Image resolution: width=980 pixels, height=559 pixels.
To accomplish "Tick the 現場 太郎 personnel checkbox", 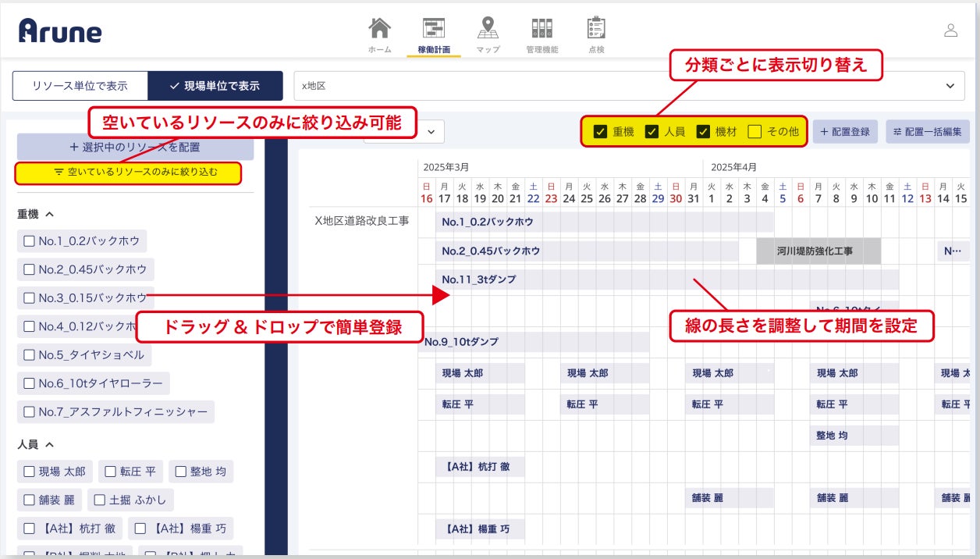I will (30, 472).
